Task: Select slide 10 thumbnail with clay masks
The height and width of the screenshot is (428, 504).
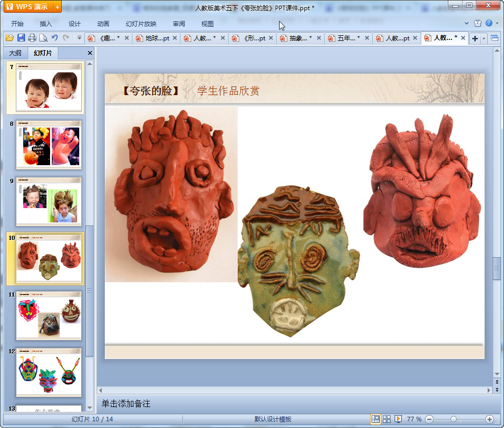Action: pos(49,259)
